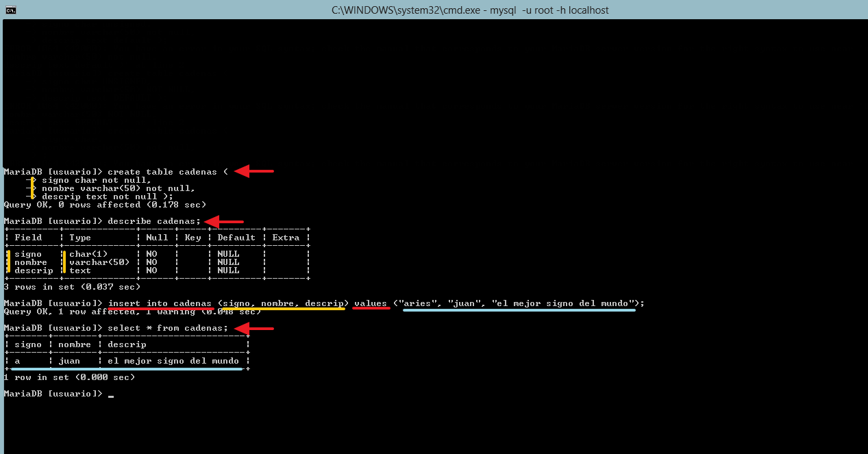The image size is (868, 454).
Task: Click the red arrow beside select * from cadenas
Action: click(x=254, y=328)
